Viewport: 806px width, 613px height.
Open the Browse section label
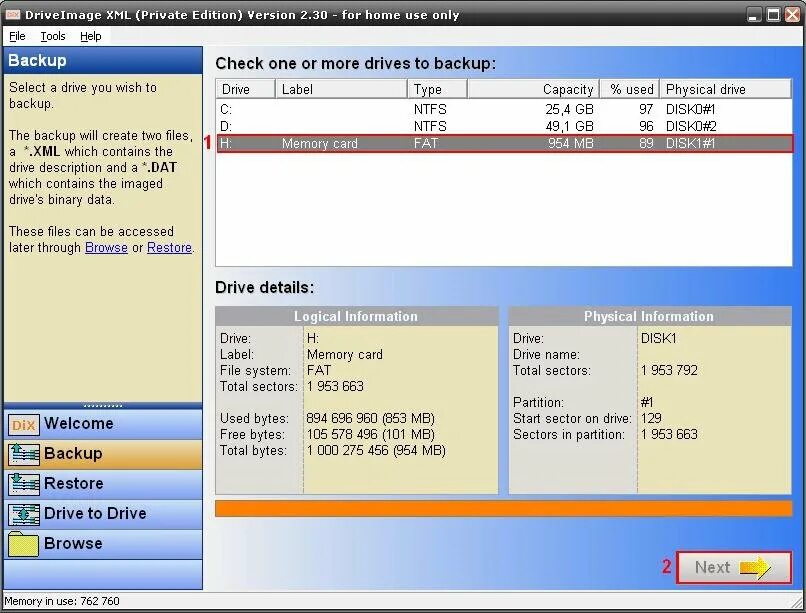click(73, 543)
